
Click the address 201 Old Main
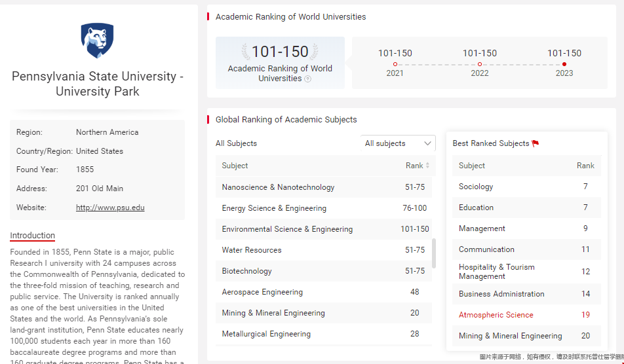[x=100, y=189]
